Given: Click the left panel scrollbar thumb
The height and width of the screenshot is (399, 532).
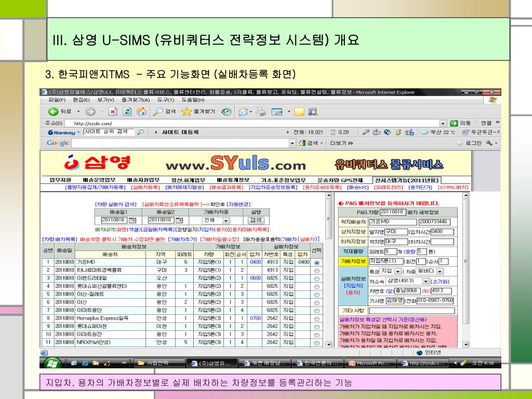Looking at the screenshot, I should [x=328, y=219].
